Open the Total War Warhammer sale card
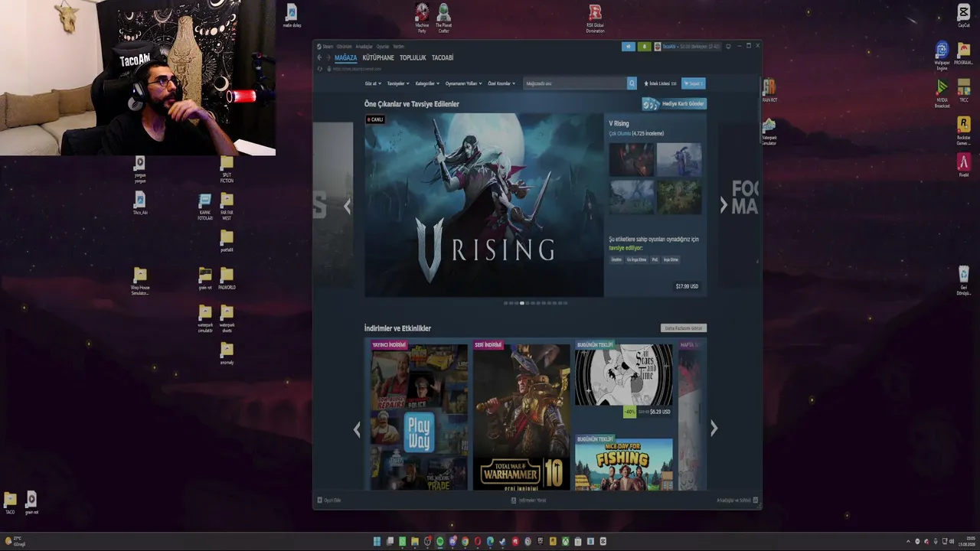This screenshot has width=980, height=551. (x=521, y=415)
